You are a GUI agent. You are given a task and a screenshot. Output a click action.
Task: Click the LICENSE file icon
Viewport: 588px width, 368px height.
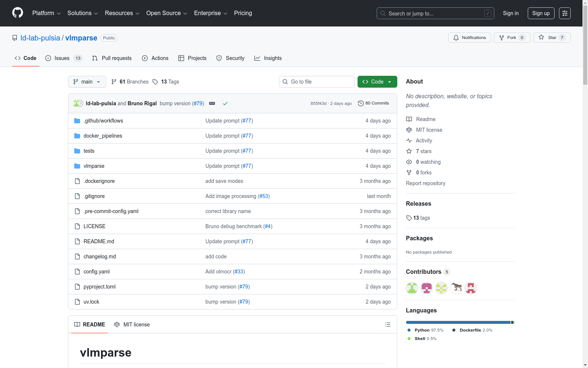(x=77, y=226)
